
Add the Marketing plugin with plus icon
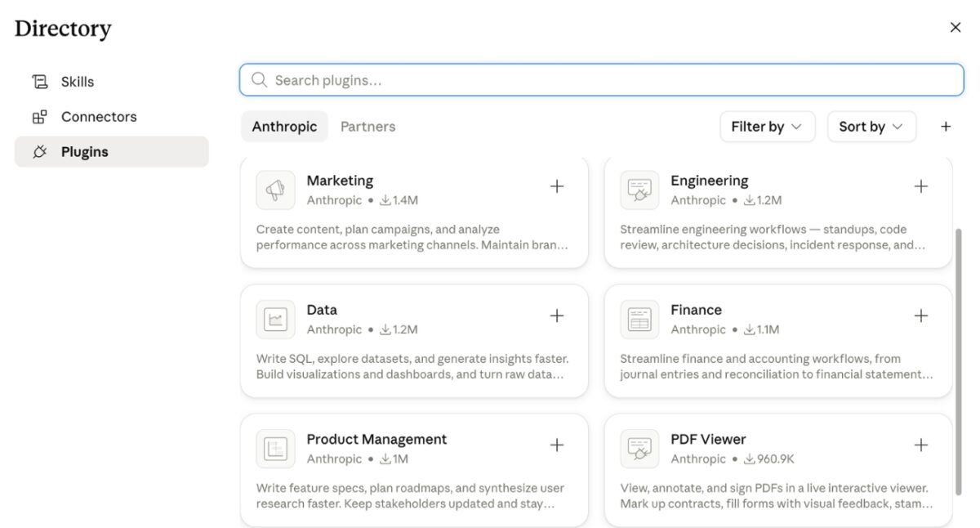pyautogui.click(x=557, y=186)
